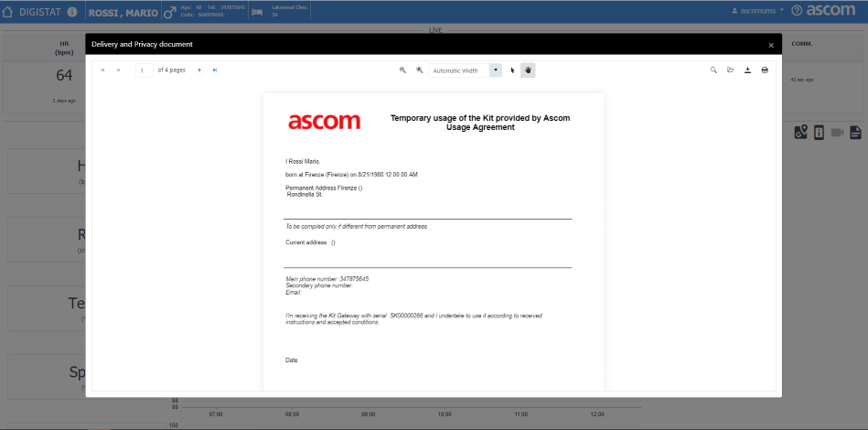Start video call camera icon

pos(837,133)
